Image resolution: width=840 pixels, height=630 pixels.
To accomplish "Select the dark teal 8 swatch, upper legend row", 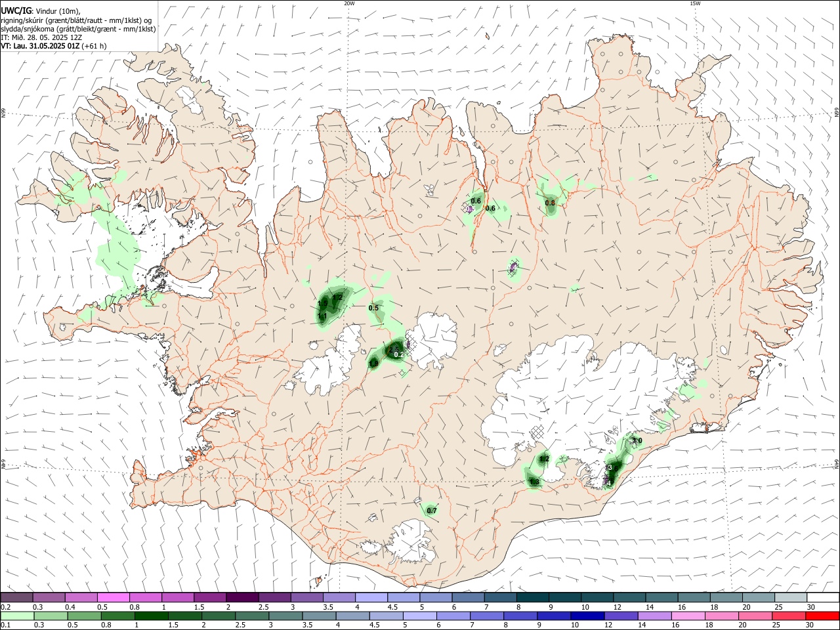I will point(532,598).
